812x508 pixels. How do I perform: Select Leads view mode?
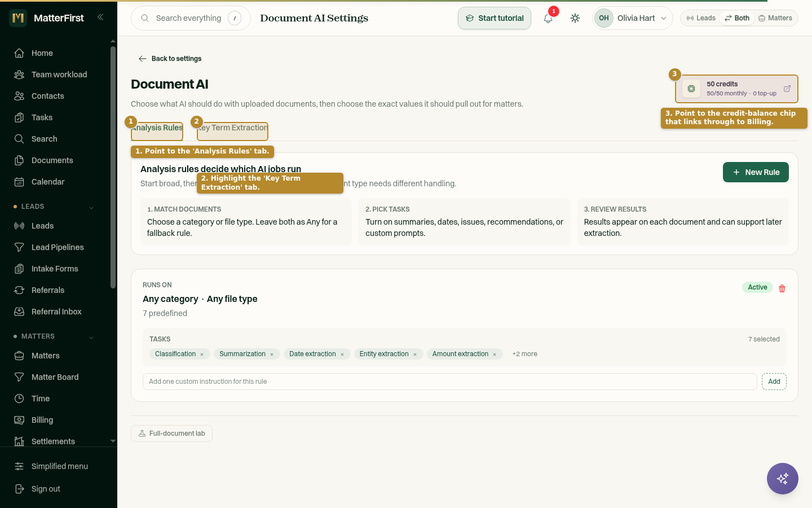(701, 18)
